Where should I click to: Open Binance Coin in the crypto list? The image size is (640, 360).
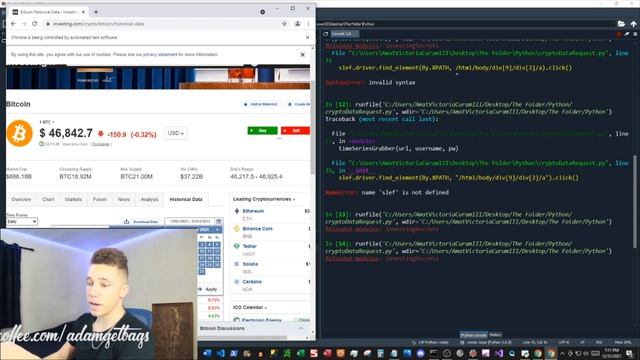tap(257, 229)
